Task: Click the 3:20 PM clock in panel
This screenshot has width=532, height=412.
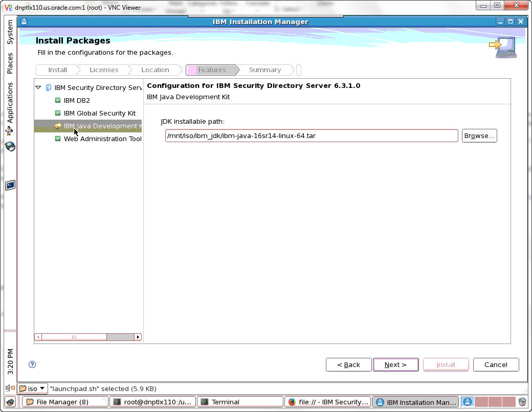Action: point(10,361)
